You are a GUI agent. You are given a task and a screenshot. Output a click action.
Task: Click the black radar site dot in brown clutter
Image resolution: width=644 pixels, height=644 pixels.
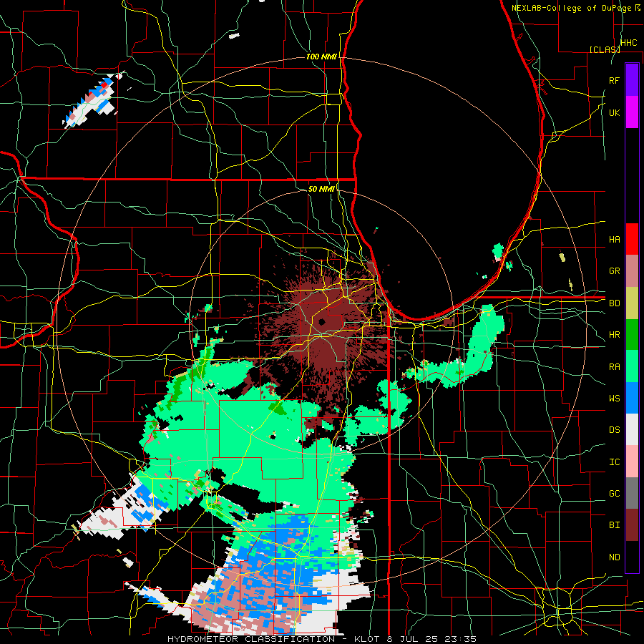pos(321,321)
